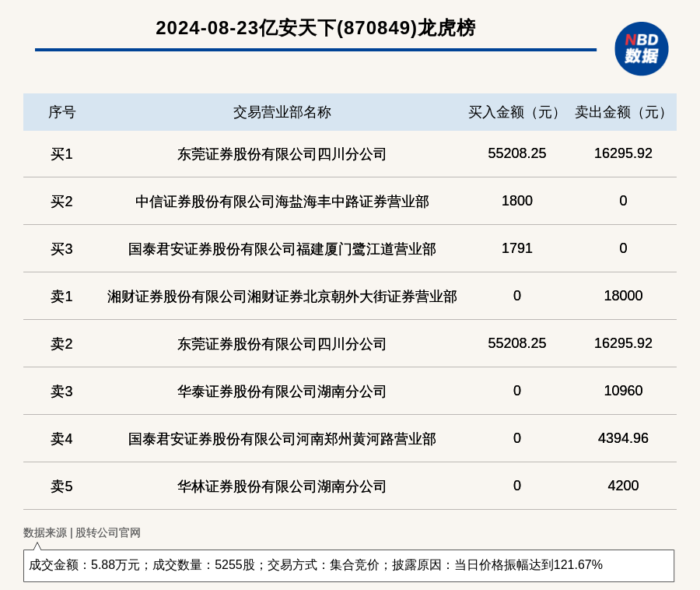Click the 4394.96 sell amount
700x590 pixels.
(623, 438)
